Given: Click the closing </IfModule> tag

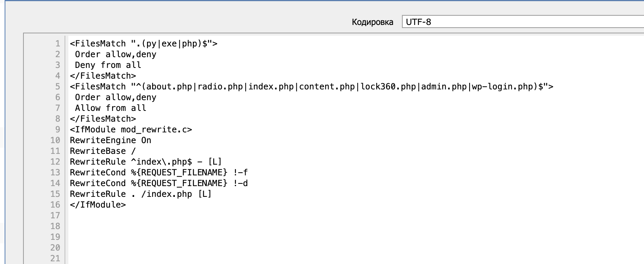Looking at the screenshot, I should pos(97,205).
